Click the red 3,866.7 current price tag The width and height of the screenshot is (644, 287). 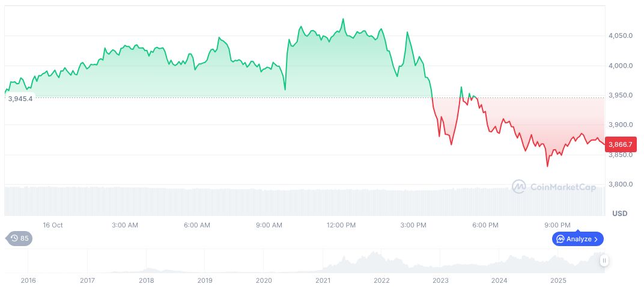tap(619, 144)
